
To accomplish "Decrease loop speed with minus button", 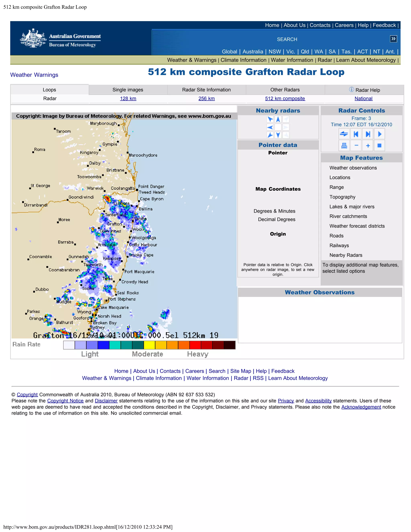I will click(x=356, y=145).
